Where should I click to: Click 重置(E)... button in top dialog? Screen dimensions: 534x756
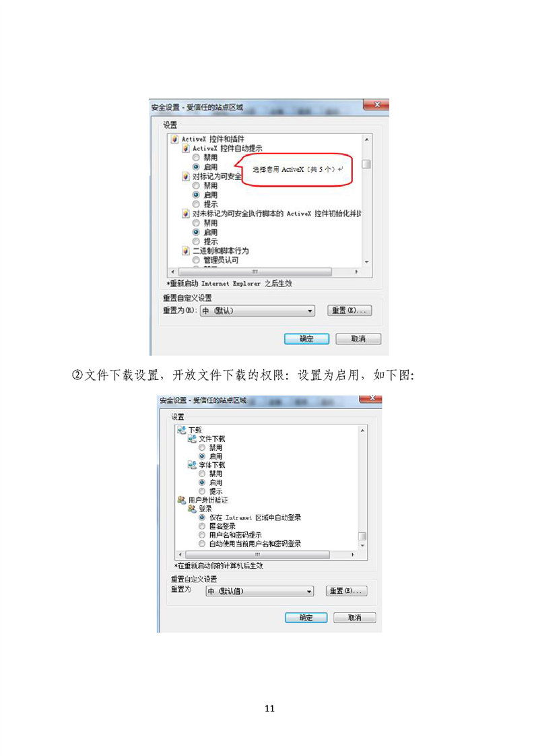[x=349, y=311]
